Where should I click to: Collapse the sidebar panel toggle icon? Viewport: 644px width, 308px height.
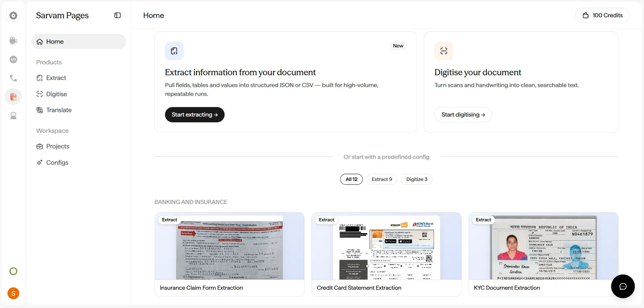(x=118, y=15)
